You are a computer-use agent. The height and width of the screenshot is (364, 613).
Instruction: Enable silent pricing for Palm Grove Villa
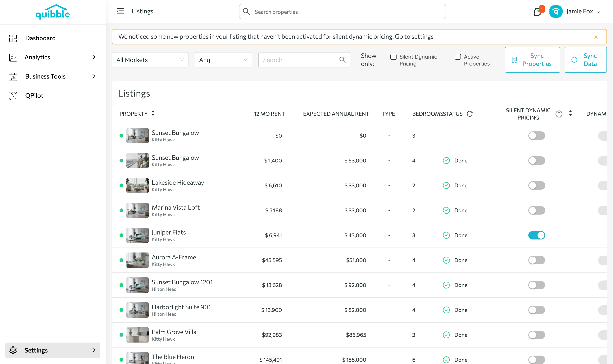click(537, 335)
